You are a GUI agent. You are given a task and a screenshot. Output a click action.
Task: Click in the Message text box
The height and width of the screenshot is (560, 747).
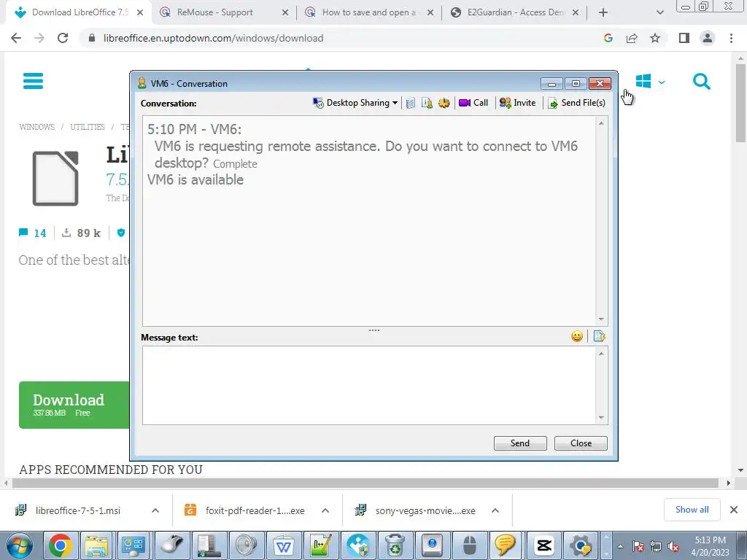(x=369, y=385)
